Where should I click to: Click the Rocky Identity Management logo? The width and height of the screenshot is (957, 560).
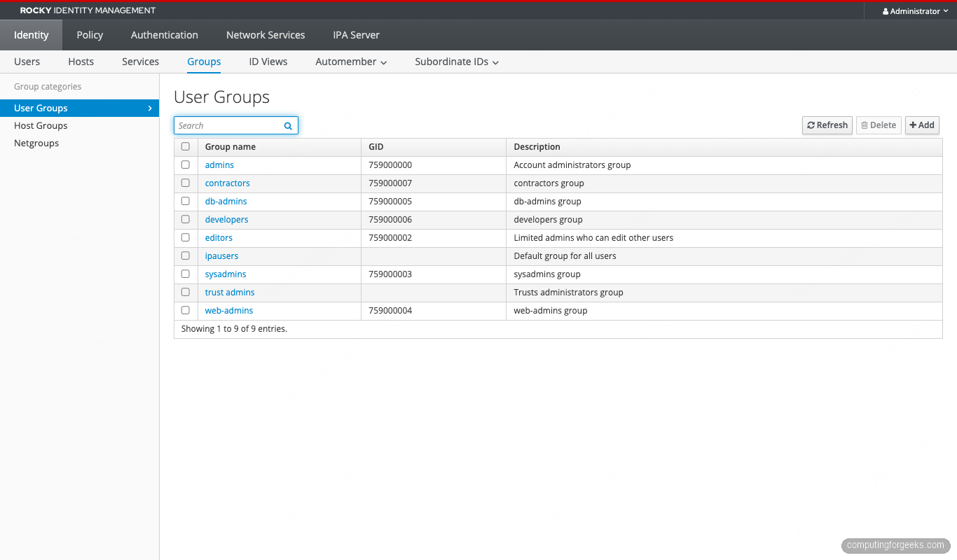88,10
